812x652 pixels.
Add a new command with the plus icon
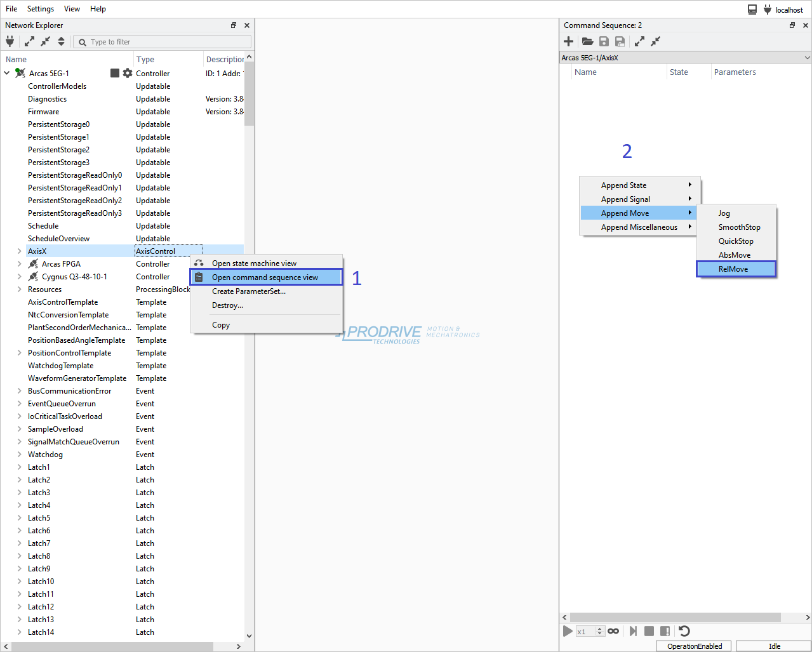pos(568,41)
